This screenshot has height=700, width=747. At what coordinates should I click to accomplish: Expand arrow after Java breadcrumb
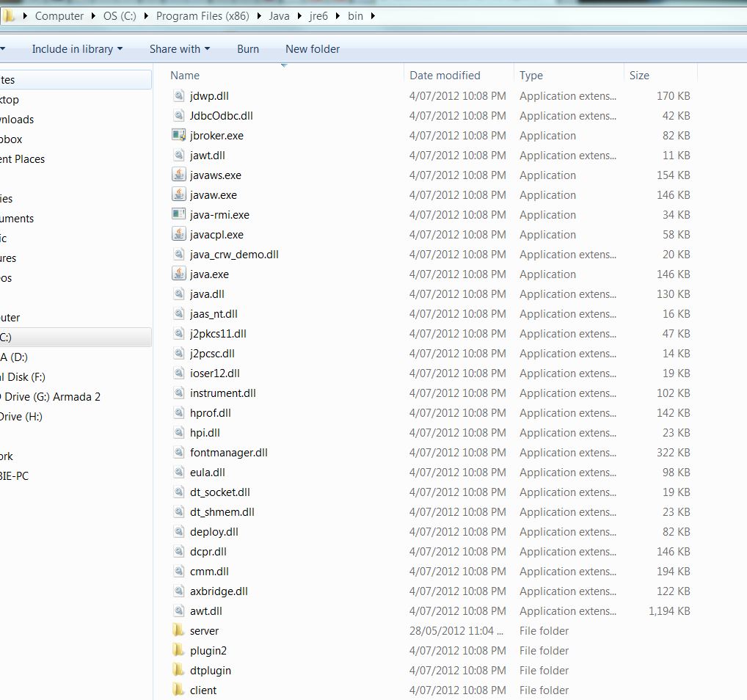pyautogui.click(x=299, y=16)
